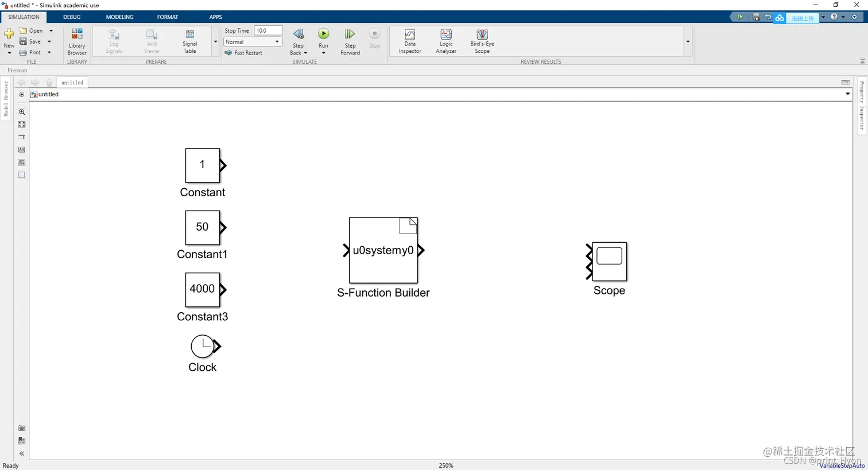Click the Print icon in File section
The height and width of the screenshot is (470, 868).
coord(23,52)
